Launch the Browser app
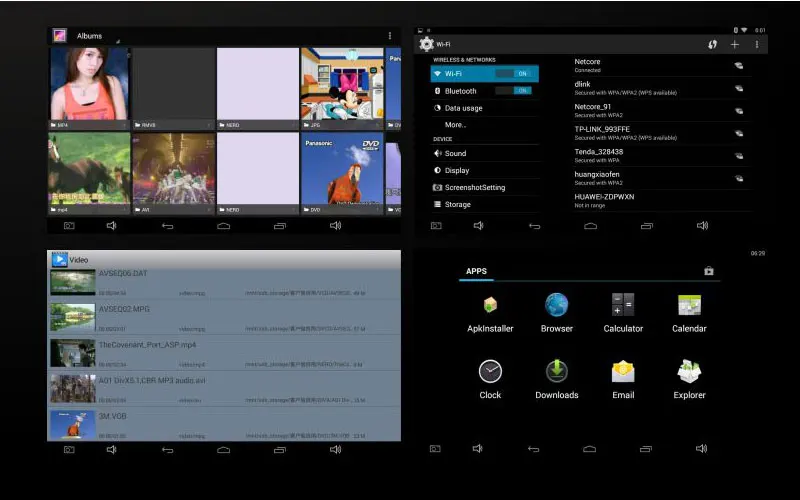800x500 pixels. [x=557, y=314]
